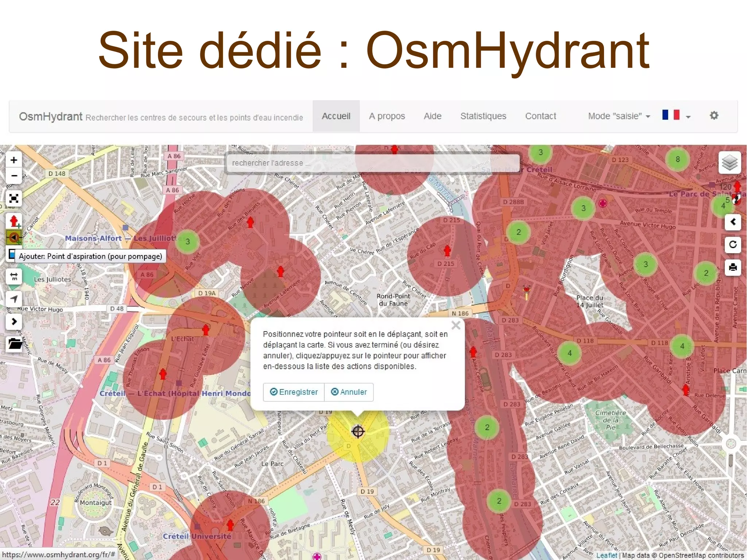This screenshot has width=747, height=560.
Task: Focus the rechercher l'adresse search field
Action: pyautogui.click(x=372, y=163)
